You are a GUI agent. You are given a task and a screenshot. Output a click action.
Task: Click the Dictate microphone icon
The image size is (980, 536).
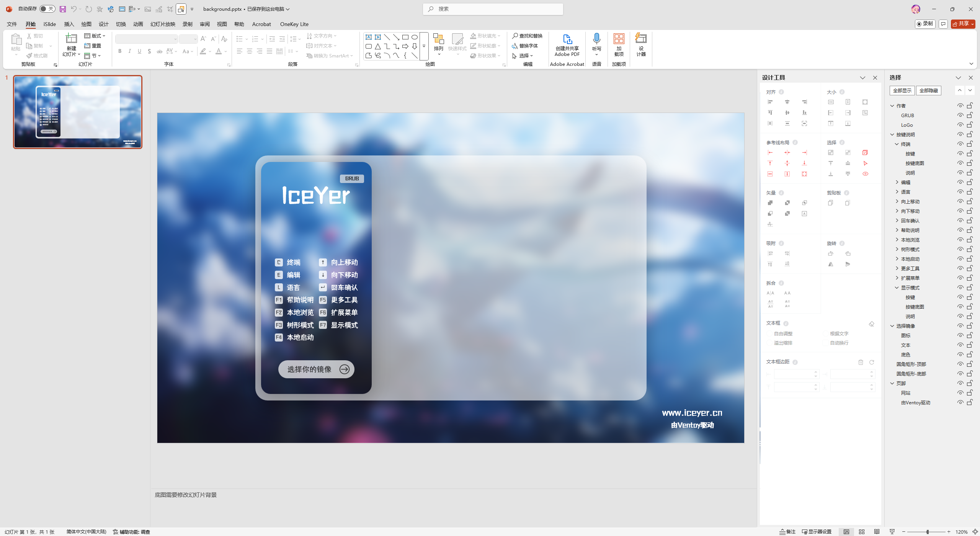[596, 38]
